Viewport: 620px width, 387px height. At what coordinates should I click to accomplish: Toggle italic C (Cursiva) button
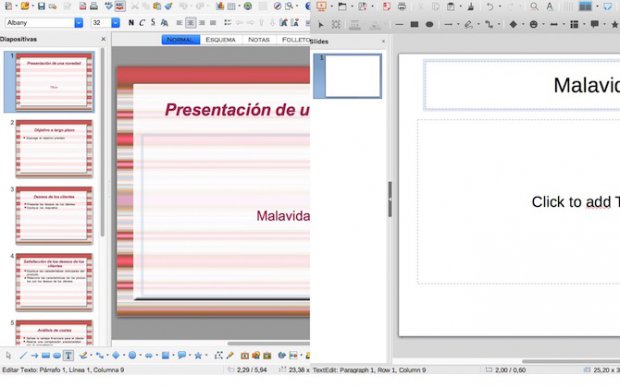tap(142, 23)
